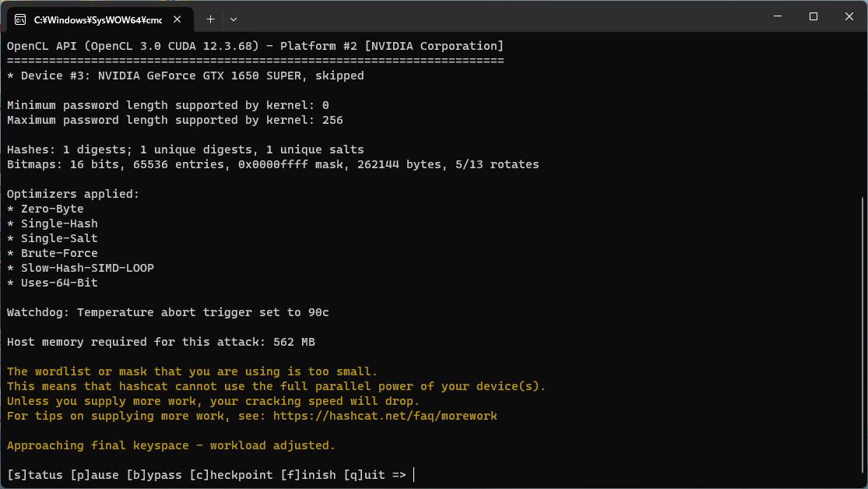Click the "Watchdog: Temperature abort trigger" line
This screenshot has width=868, height=489.
tap(167, 313)
